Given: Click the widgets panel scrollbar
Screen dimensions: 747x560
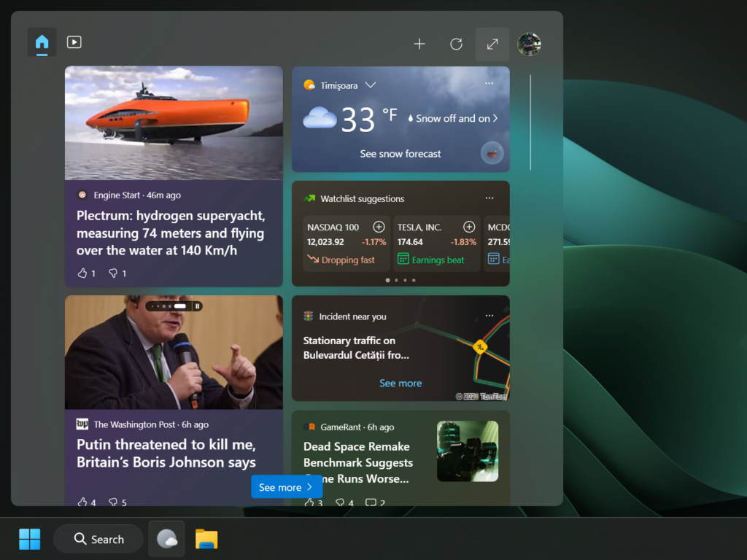Looking at the screenshot, I should pyautogui.click(x=530, y=122).
